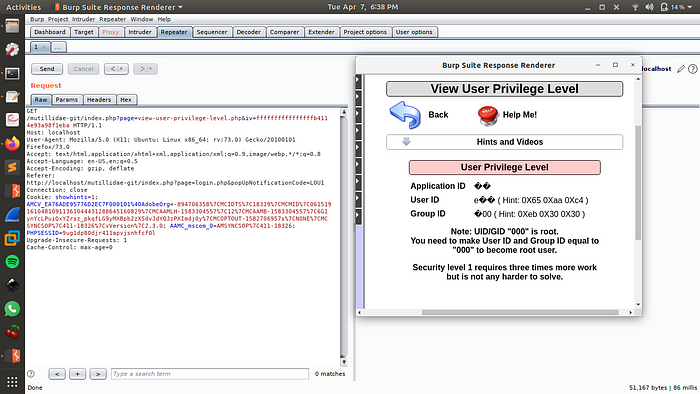Viewport: 700px width, 394px height.
Task: Click the edit target pencil icon
Action: [x=681, y=69]
